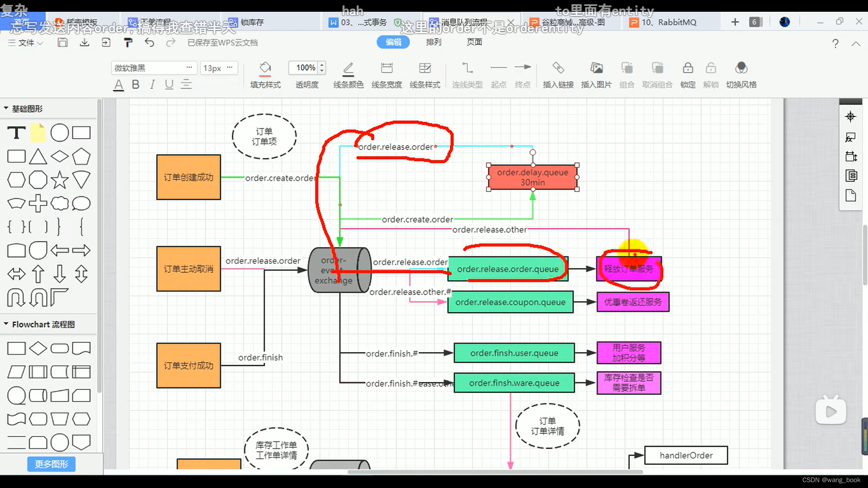Open line style (线条样式) option
Image resolution: width=868 pixels, height=488 pixels.
tap(425, 75)
